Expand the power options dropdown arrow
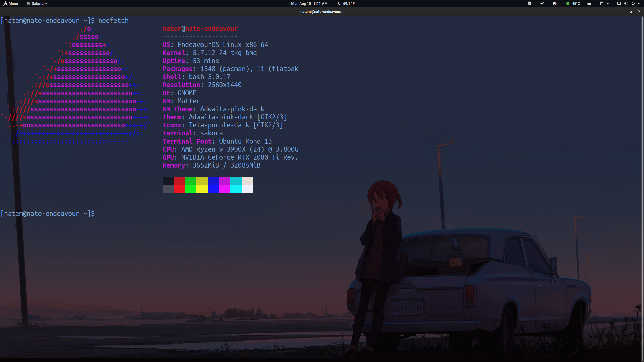The height and width of the screenshot is (362, 644). [639, 3]
